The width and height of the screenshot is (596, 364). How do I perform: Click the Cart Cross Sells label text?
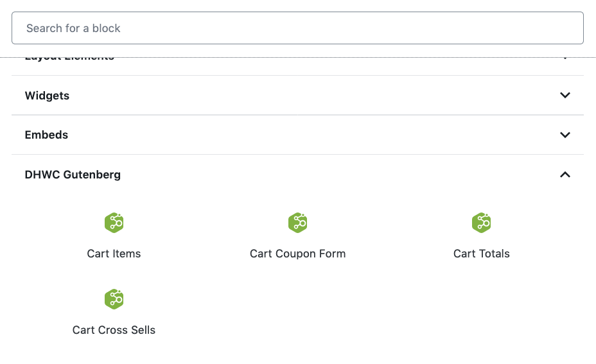tap(114, 330)
